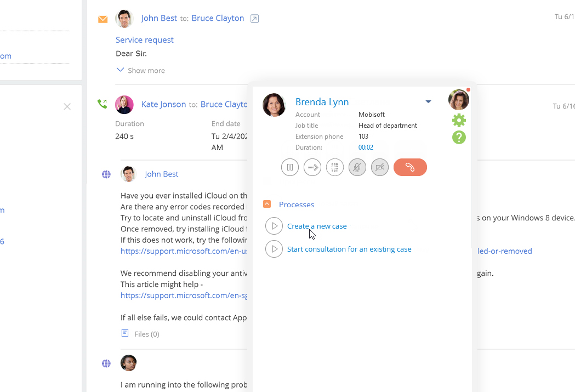Toggle the video camera button

(x=380, y=167)
